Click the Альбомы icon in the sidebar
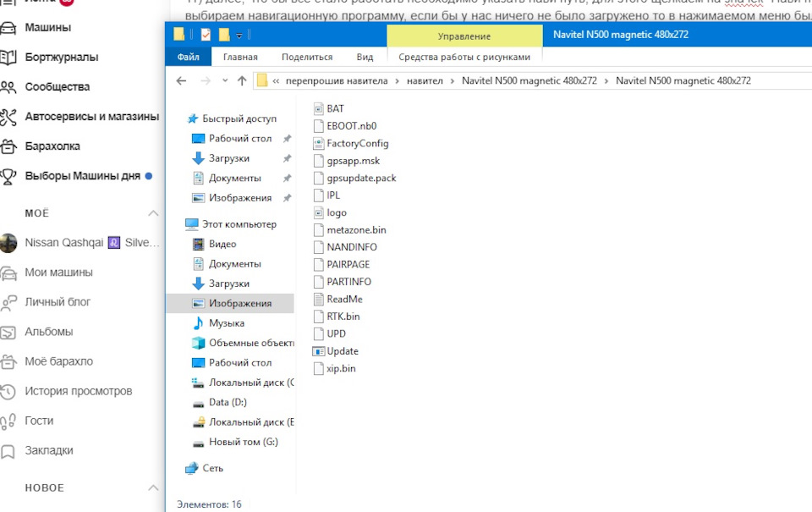The width and height of the screenshot is (812, 512). (8, 333)
